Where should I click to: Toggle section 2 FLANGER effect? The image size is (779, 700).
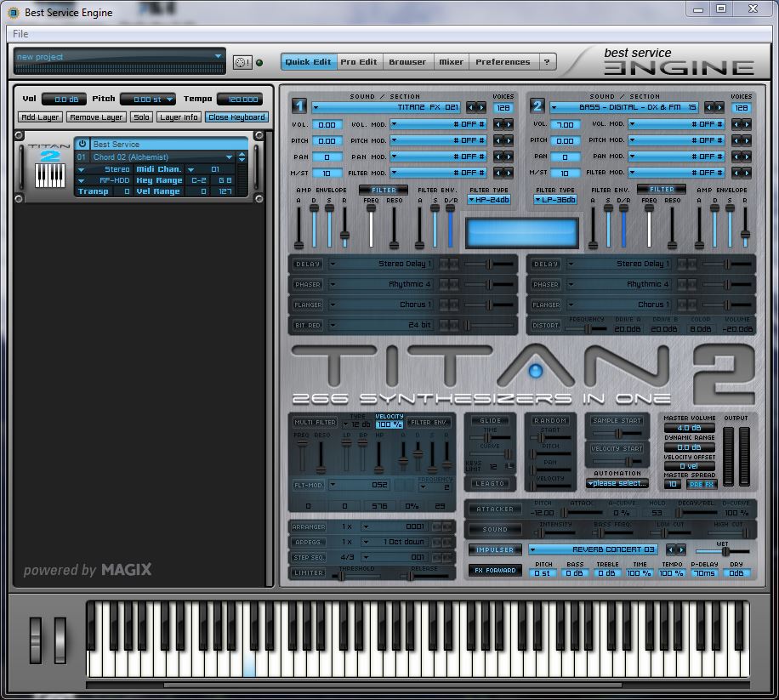[x=546, y=304]
